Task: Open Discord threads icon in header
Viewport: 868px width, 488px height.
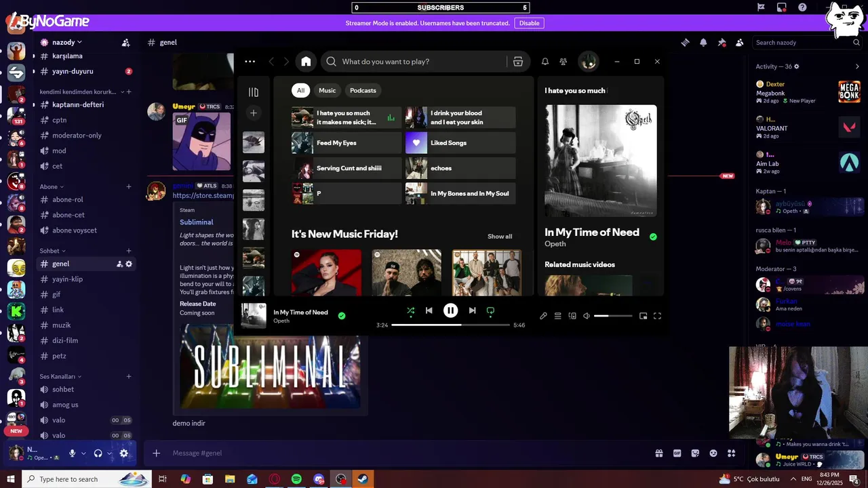Action: [x=686, y=43]
